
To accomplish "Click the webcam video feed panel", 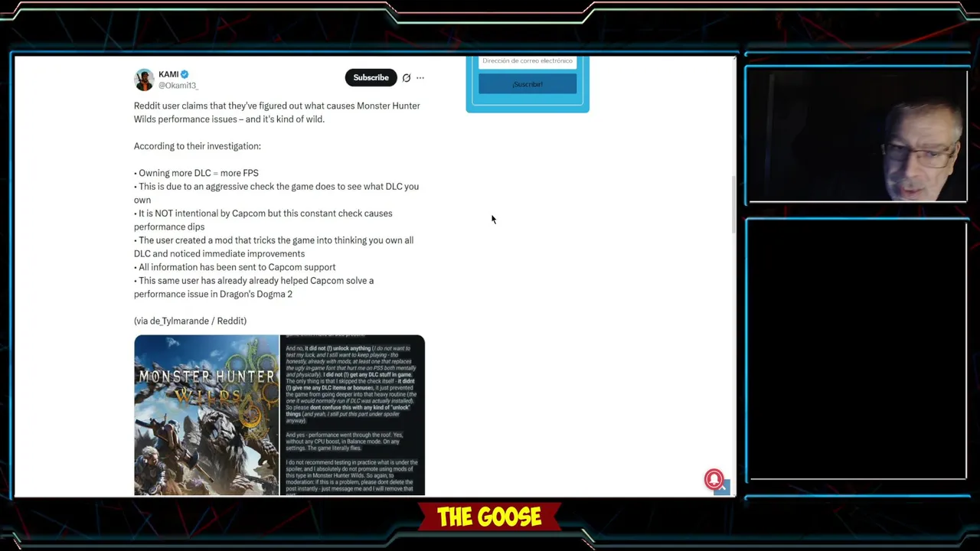I will 858,136.
